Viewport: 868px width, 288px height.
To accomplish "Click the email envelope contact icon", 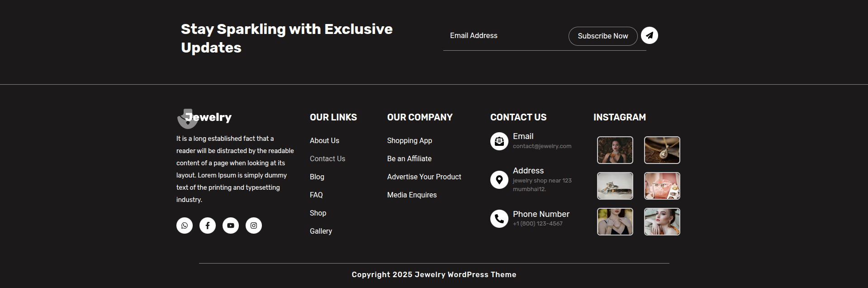I will pyautogui.click(x=499, y=141).
